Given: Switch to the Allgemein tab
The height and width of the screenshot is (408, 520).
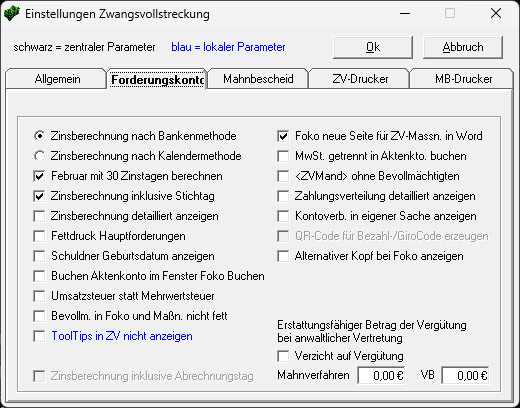Looking at the screenshot, I should click(57, 79).
